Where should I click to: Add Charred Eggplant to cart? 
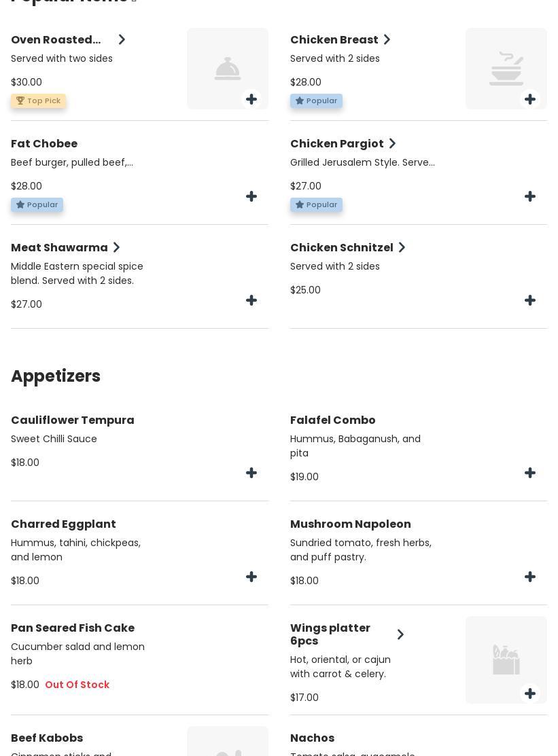[251, 577]
